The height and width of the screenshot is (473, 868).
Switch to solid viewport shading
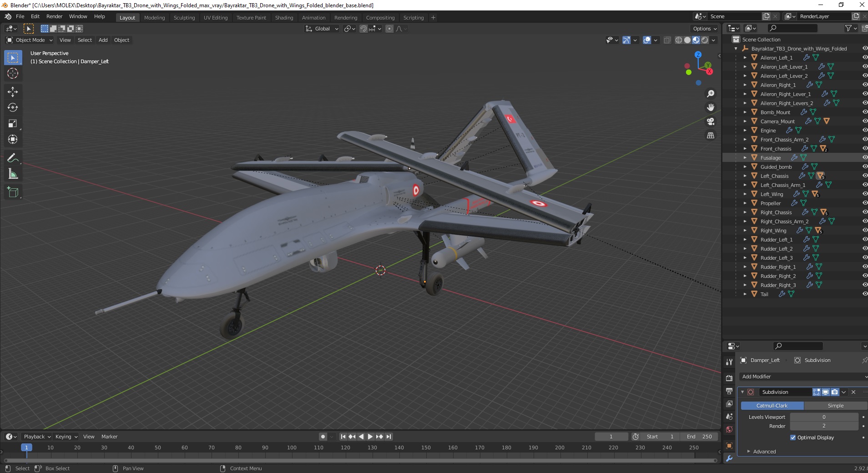(687, 40)
